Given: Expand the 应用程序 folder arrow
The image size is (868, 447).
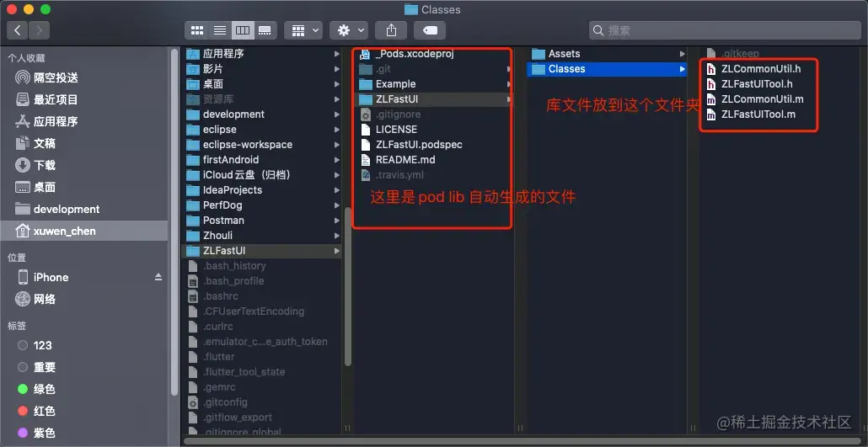Looking at the screenshot, I should tap(336, 54).
